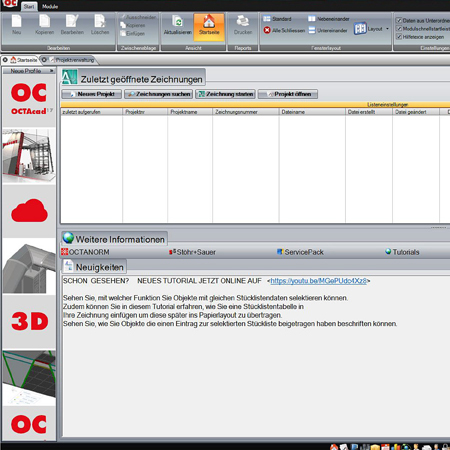Click the Projekt öffnen button

tap(288, 94)
